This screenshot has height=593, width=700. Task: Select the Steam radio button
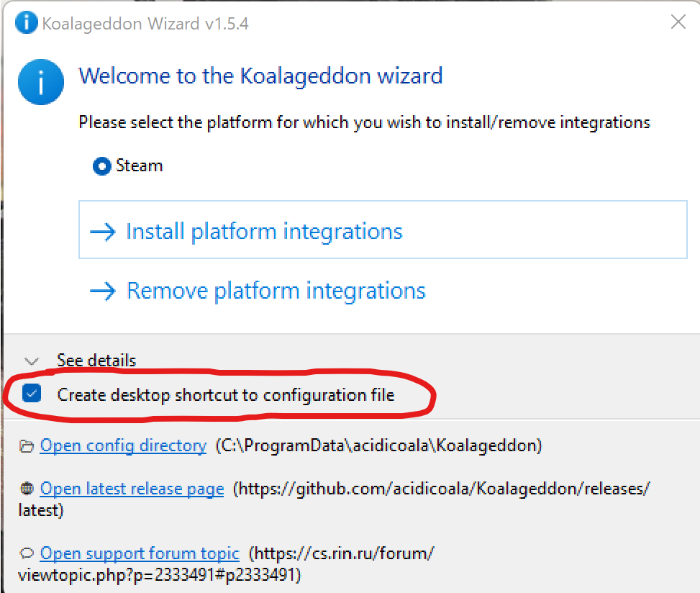click(x=101, y=166)
